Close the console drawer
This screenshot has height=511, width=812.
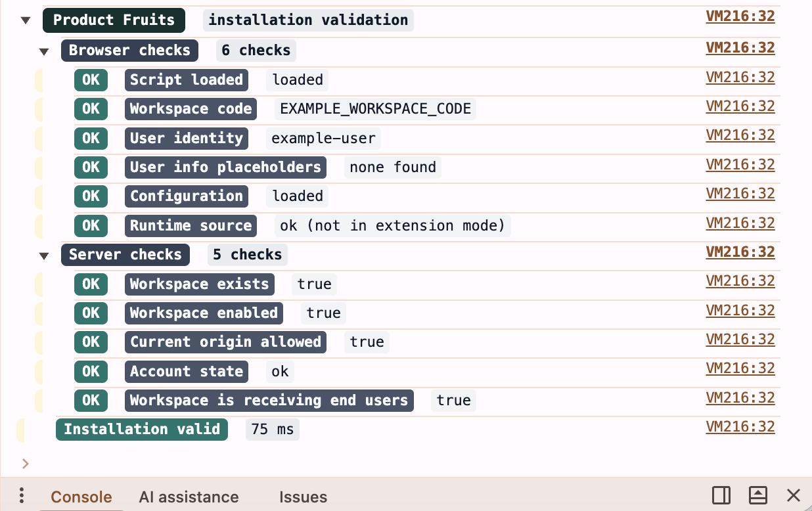(x=794, y=495)
